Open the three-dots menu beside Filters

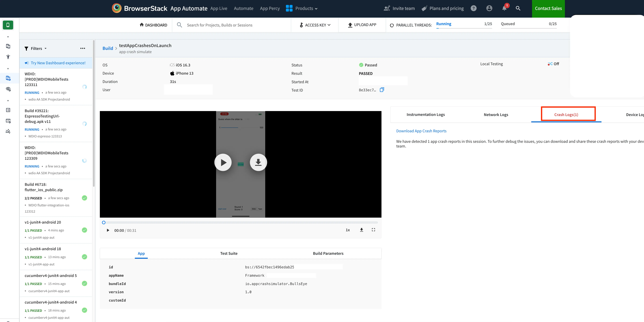point(83,48)
